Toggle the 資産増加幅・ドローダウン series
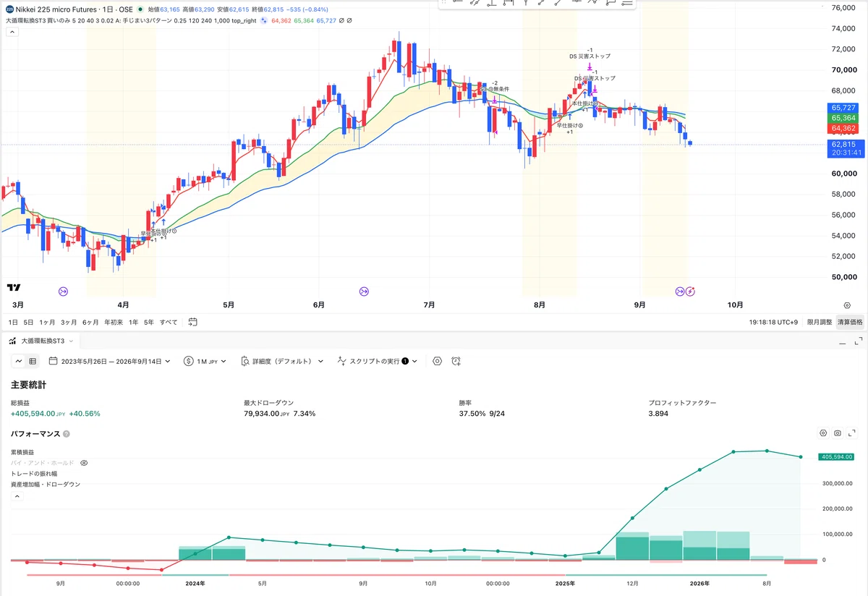This screenshot has width=868, height=596. click(45, 484)
